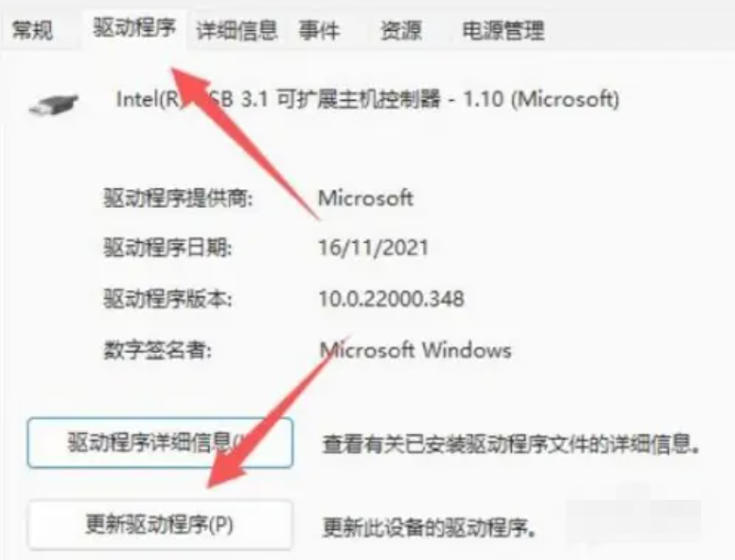The width and height of the screenshot is (735, 560).
Task: Click the 驱动程序日期 label
Action: 168,248
